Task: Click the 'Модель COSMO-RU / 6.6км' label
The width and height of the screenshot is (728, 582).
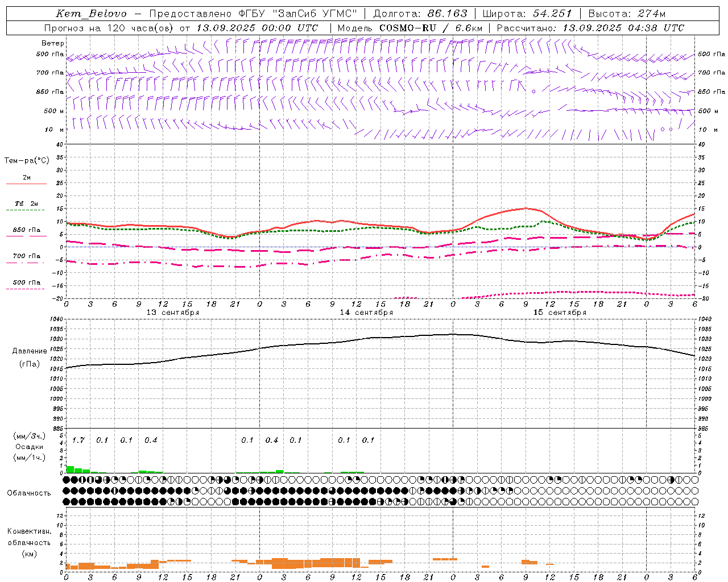Action: pos(410,28)
